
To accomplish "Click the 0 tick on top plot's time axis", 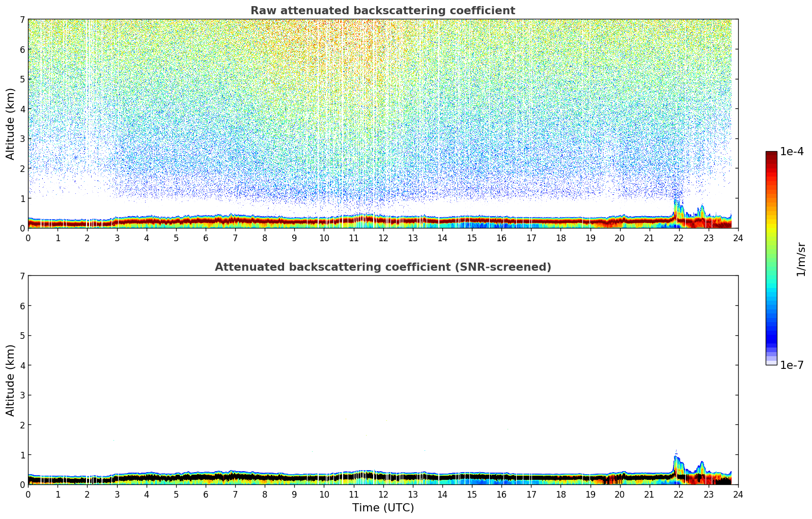I will [x=28, y=238].
